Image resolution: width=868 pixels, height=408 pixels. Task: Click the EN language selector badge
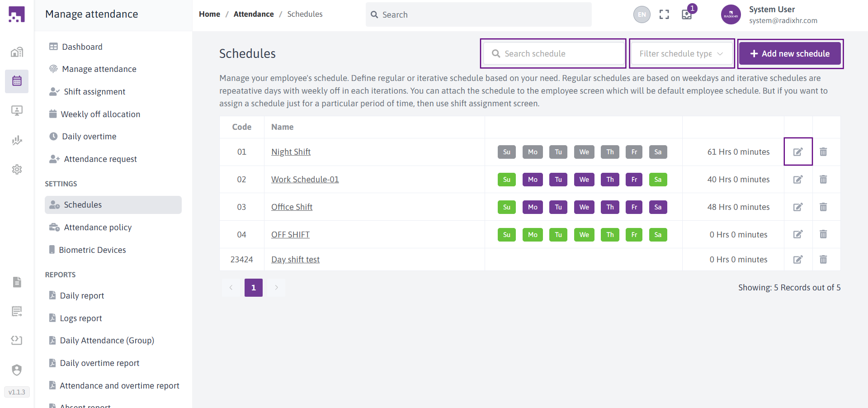642,14
